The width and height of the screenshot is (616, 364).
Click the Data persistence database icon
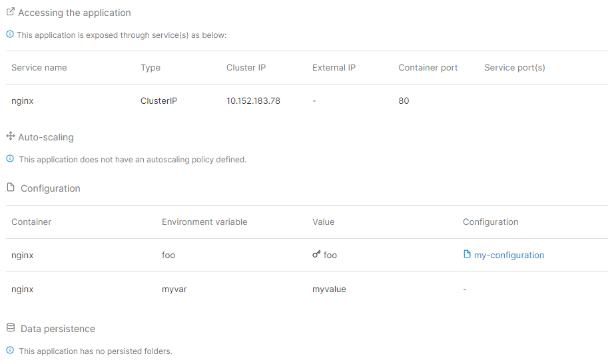[11, 327]
